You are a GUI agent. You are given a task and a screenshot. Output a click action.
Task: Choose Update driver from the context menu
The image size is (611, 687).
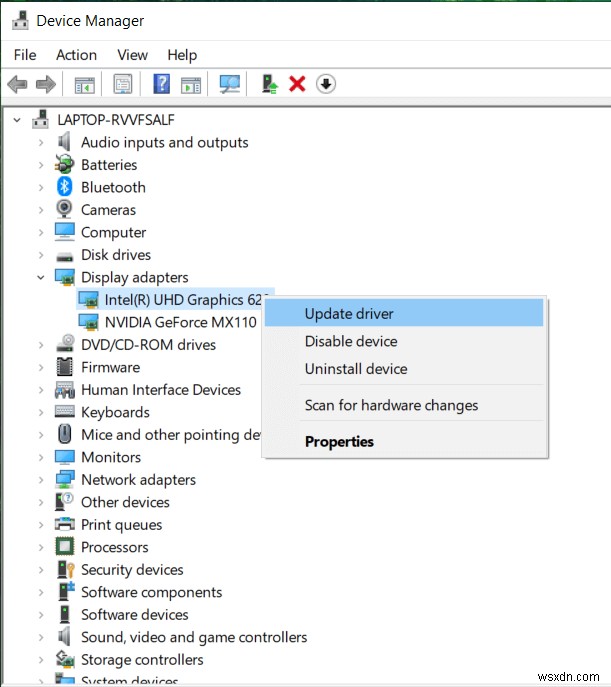(404, 313)
